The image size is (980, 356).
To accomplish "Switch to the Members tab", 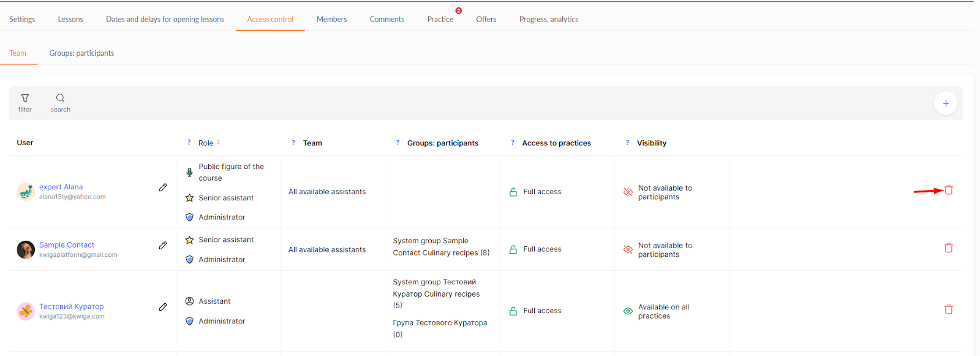I will pyautogui.click(x=331, y=19).
